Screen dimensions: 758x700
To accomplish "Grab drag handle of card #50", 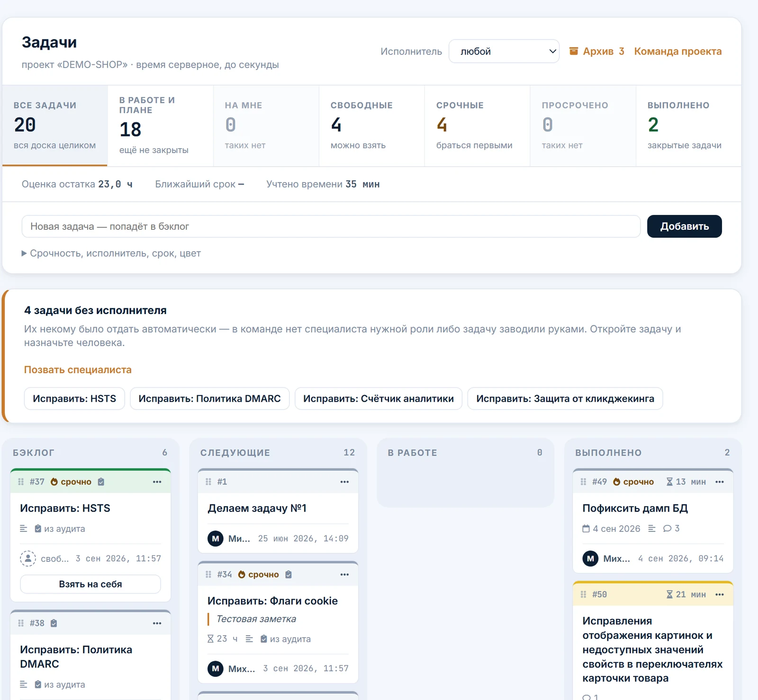I will (583, 594).
